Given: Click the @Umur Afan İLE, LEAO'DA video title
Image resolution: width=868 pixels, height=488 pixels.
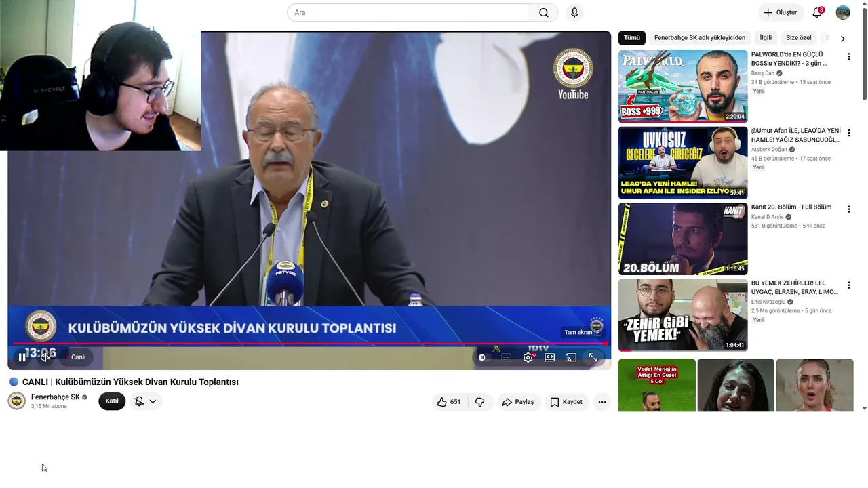Looking at the screenshot, I should click(796, 135).
